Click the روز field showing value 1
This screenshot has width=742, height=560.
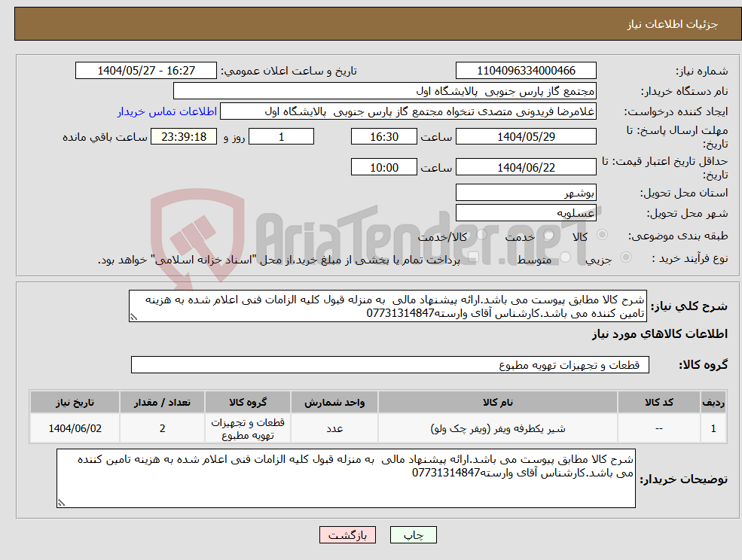pyautogui.click(x=281, y=136)
